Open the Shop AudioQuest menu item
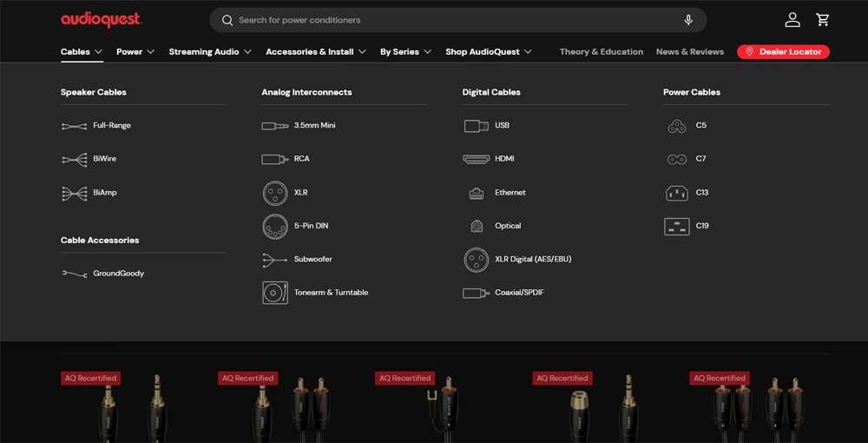868x443 pixels. (483, 51)
